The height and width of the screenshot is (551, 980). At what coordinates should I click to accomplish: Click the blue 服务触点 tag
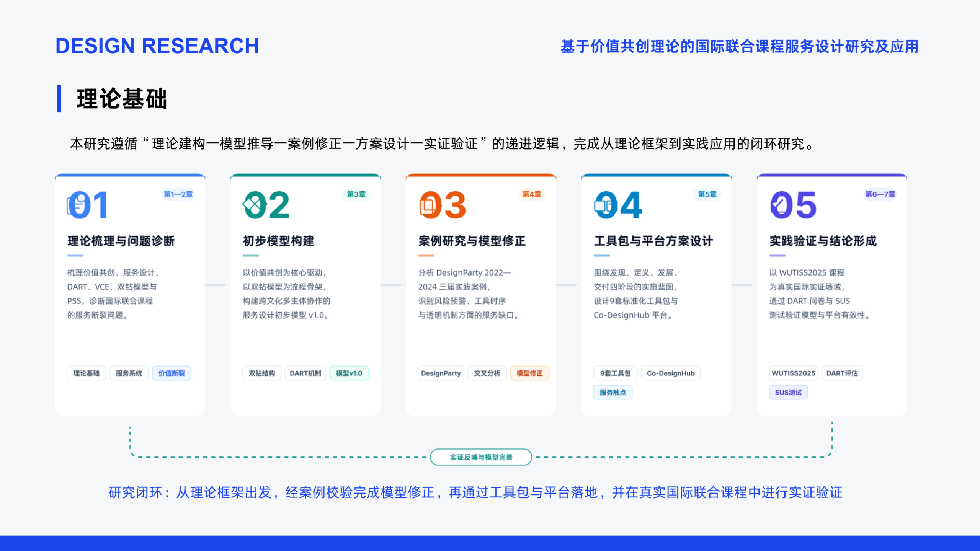tap(613, 392)
